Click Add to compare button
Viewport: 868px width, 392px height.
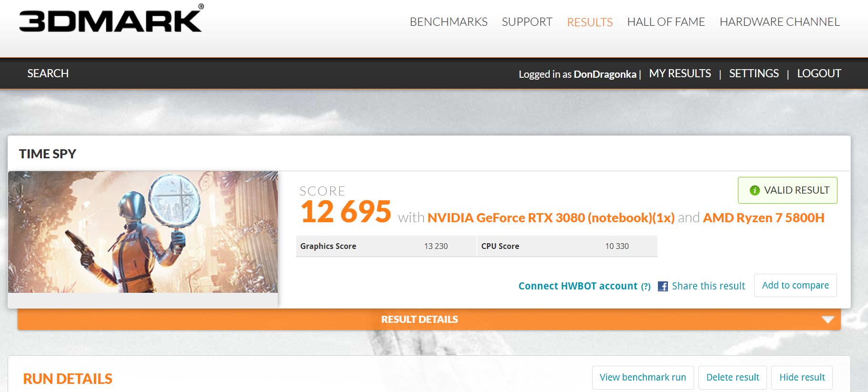(x=795, y=285)
